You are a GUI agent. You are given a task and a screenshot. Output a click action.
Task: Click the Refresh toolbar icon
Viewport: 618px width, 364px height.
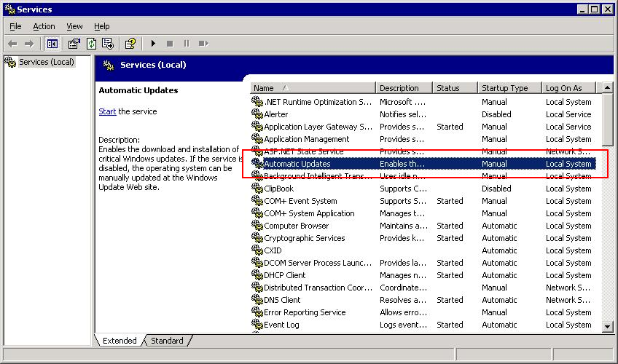tap(91, 44)
